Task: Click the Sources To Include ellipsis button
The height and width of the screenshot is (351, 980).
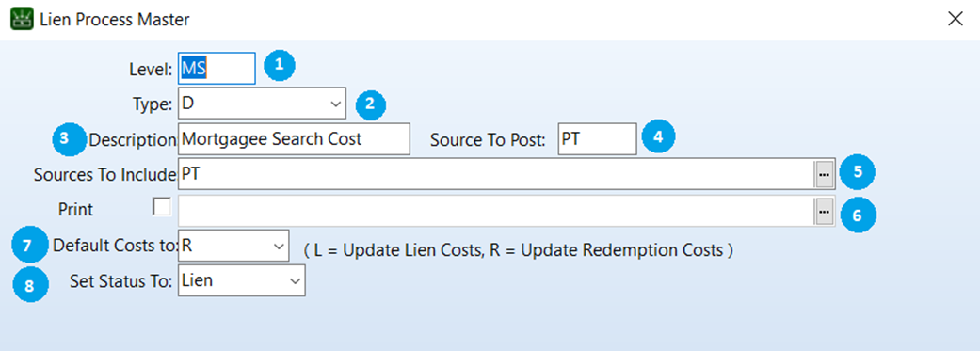Action: pos(825,176)
